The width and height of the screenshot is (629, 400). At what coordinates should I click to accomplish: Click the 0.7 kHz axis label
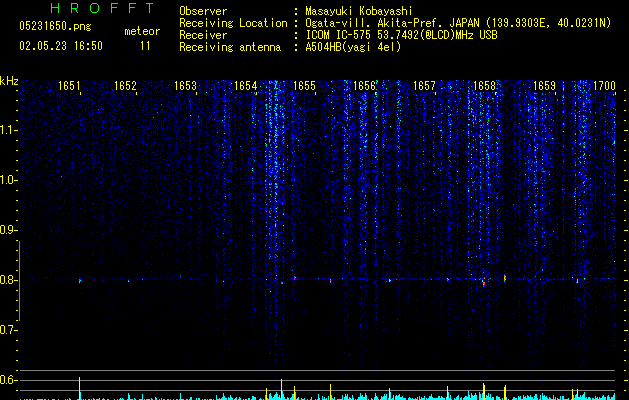coord(8,330)
